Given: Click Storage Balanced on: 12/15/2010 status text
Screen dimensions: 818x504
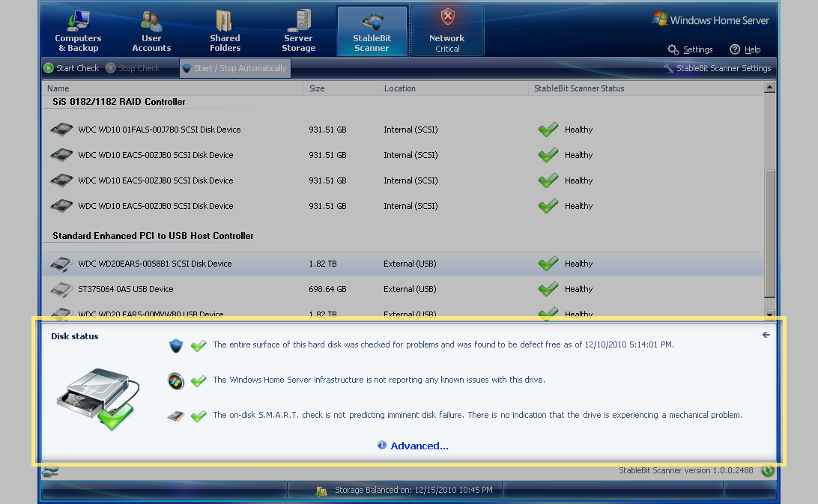Looking at the screenshot, I should point(413,490).
